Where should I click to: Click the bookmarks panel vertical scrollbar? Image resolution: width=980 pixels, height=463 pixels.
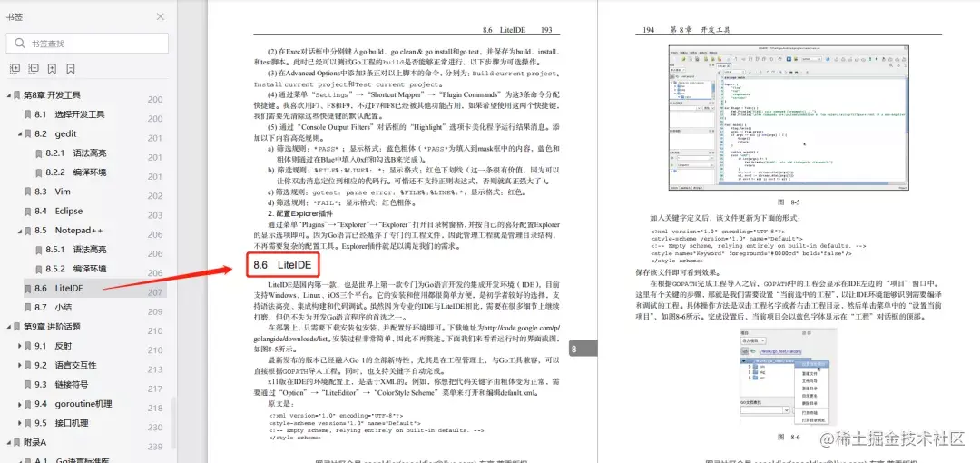[x=173, y=422]
